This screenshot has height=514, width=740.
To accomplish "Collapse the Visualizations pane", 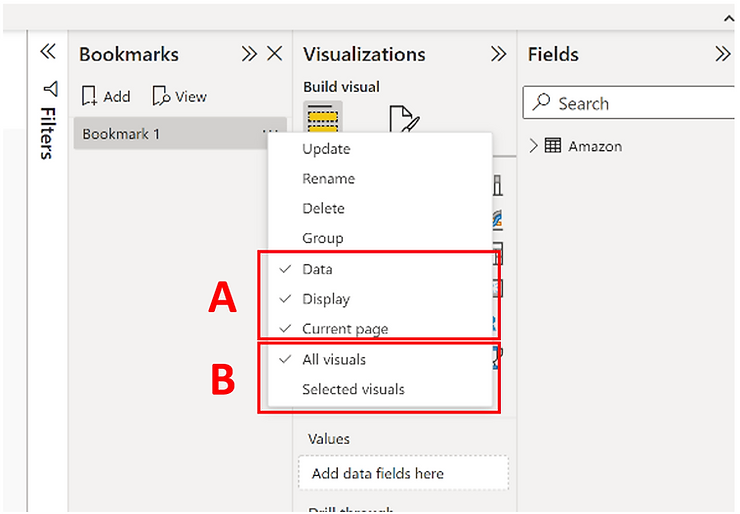I will click(x=498, y=54).
